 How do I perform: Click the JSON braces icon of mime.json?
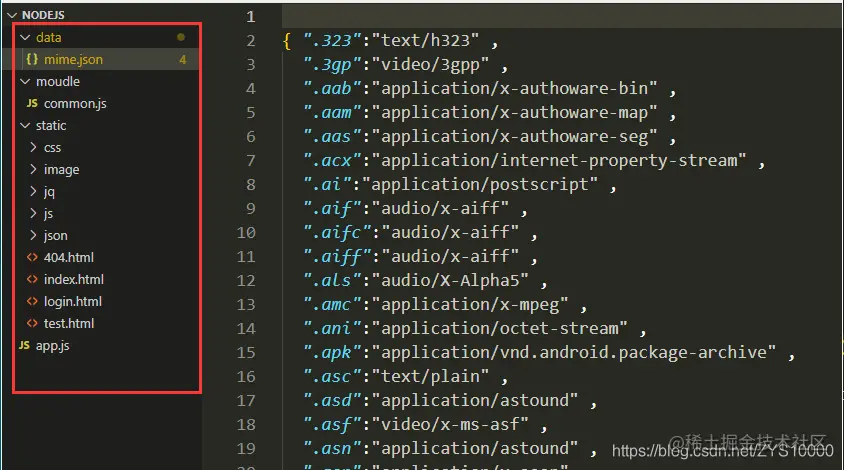tap(32, 59)
